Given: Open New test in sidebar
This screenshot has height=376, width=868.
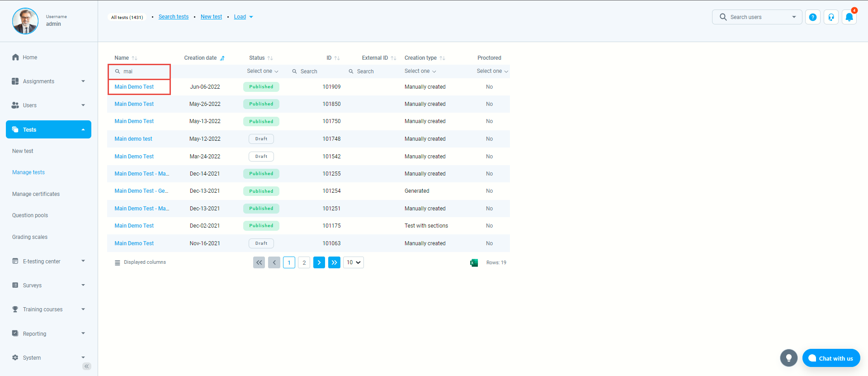Looking at the screenshot, I should coord(23,151).
